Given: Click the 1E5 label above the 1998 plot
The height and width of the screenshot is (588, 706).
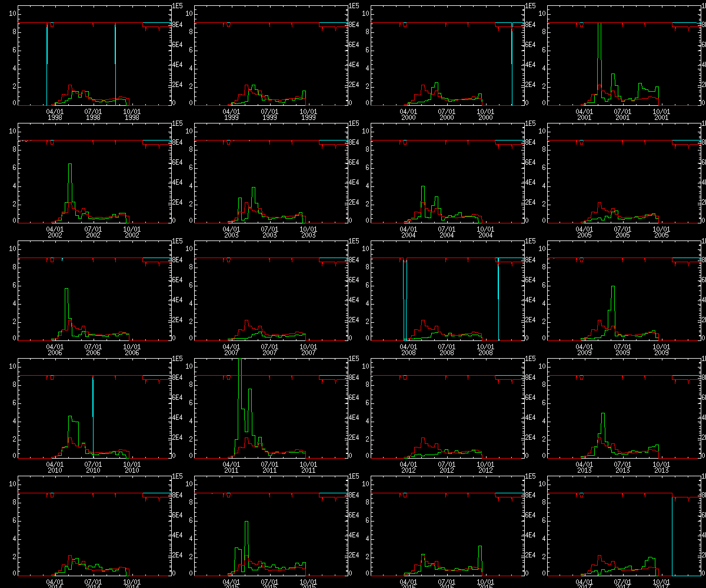Looking at the screenshot, I should [178, 5].
